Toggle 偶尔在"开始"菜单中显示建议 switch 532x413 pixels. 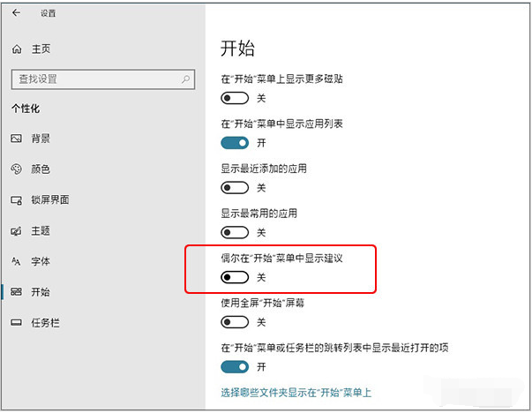tap(235, 277)
